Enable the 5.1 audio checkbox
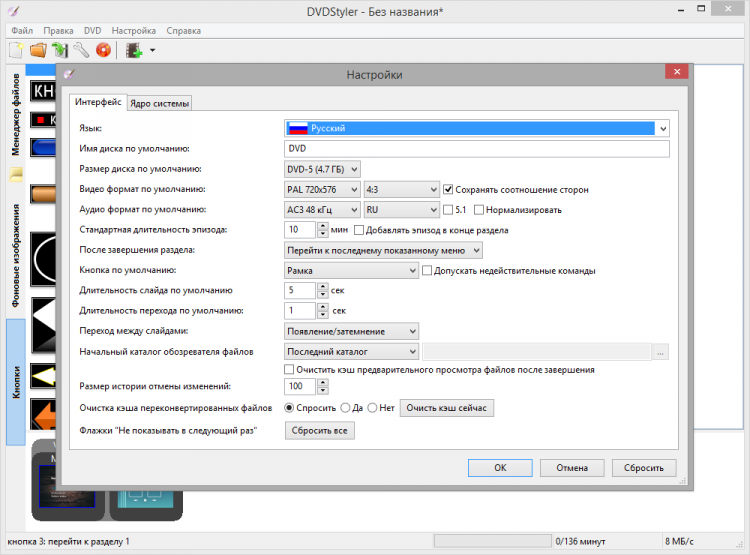Screen dimensions: 750x555 448,210
